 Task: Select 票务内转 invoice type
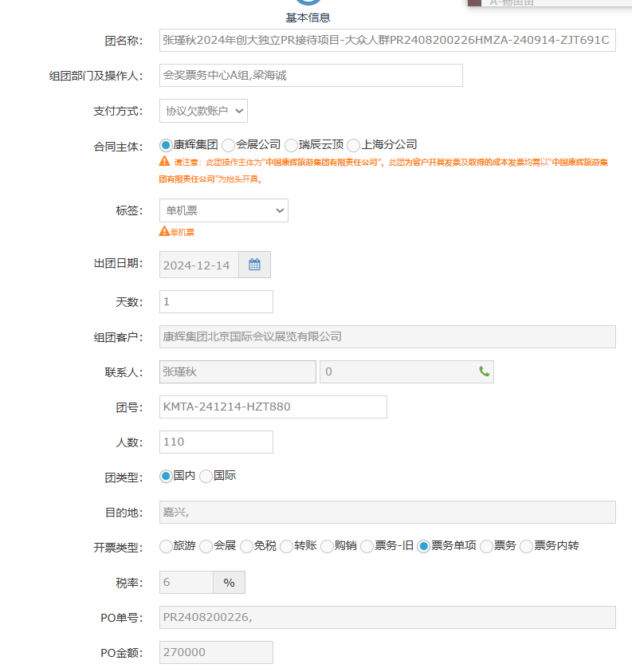tap(526, 546)
